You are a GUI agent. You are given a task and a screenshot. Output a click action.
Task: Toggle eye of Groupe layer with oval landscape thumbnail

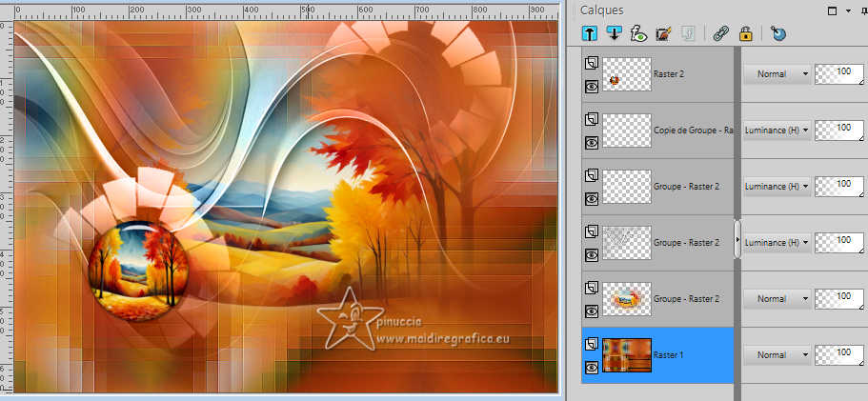(x=592, y=311)
